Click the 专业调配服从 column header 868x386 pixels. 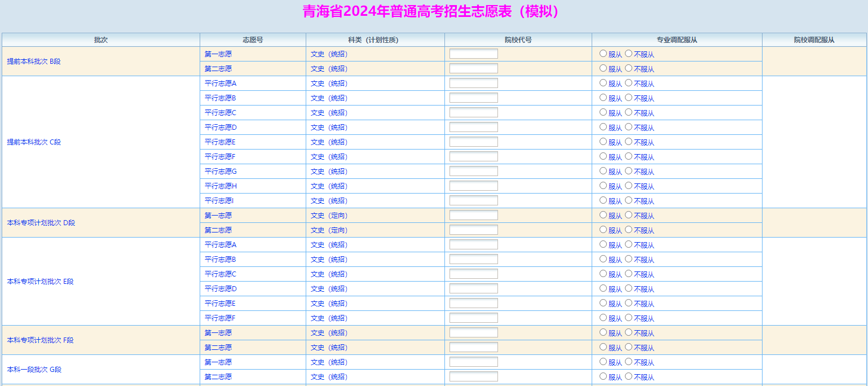(676, 40)
